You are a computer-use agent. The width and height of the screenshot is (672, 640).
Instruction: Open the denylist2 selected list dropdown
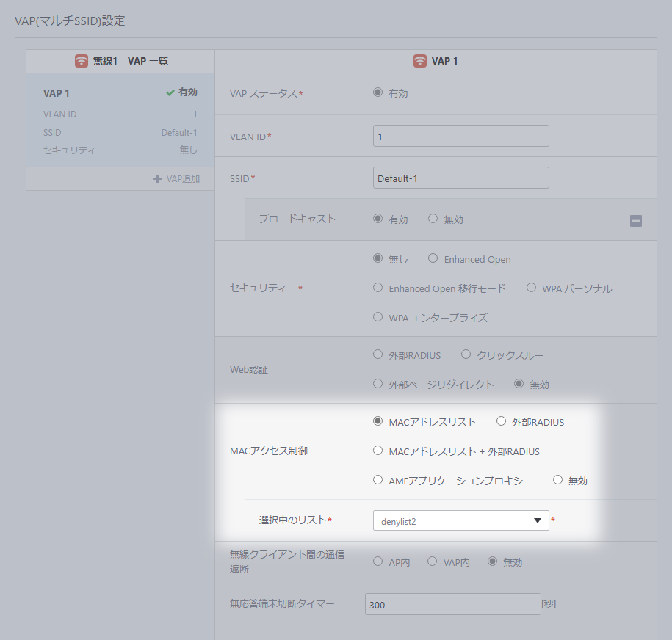click(x=460, y=521)
